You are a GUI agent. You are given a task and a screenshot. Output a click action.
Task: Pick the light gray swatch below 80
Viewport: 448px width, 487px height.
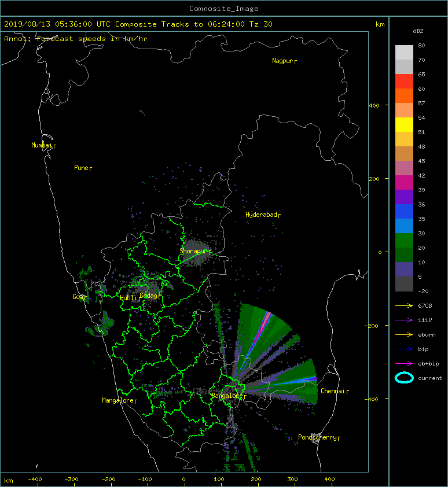tap(404, 53)
